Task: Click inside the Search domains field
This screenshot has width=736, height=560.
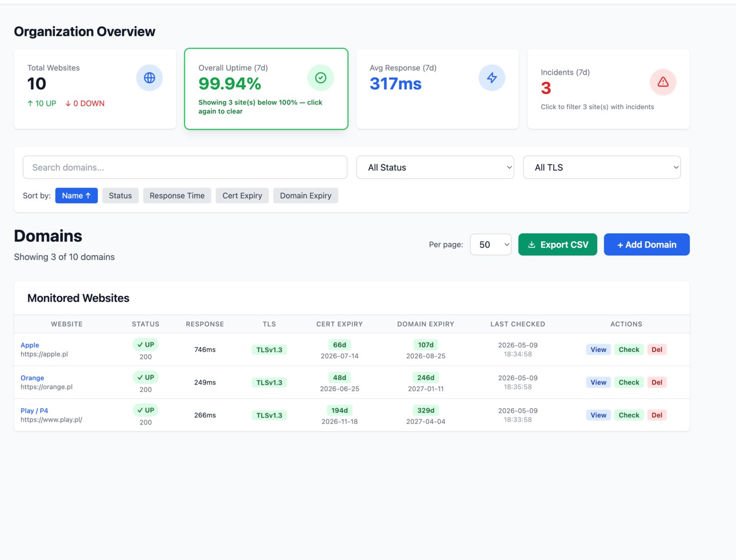Action: (x=185, y=167)
